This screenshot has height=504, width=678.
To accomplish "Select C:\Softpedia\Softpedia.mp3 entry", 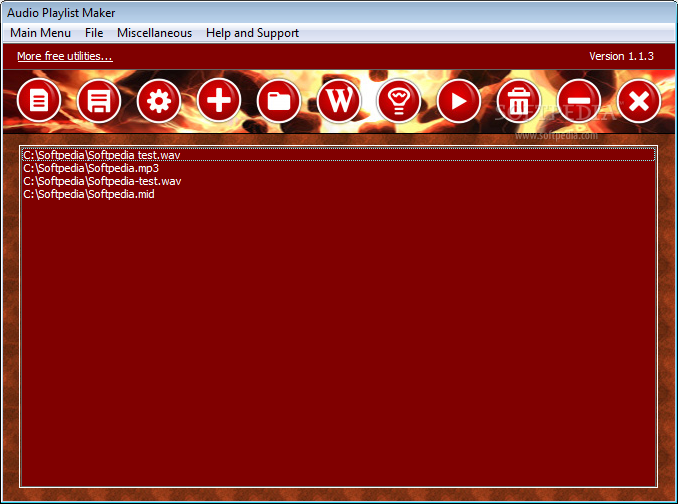I will 339,168.
